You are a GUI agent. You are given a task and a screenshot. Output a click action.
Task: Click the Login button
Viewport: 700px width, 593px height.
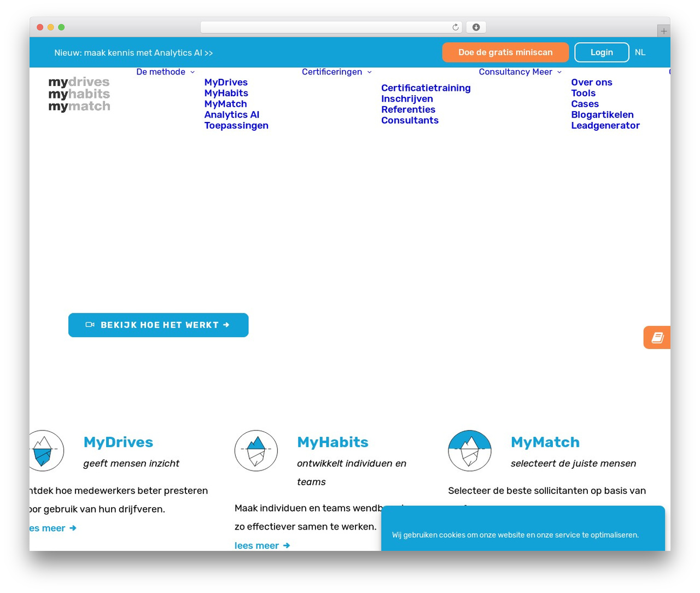(602, 53)
